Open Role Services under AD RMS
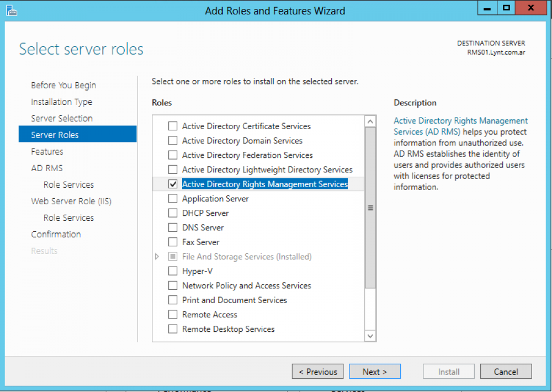552x392 pixels. point(68,184)
